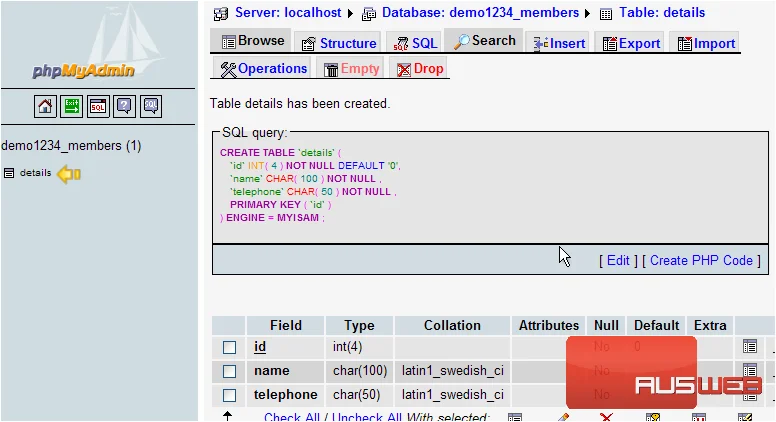Open the phpMyAdmin documentation help icon
This screenshot has width=776, height=422.
[x=124, y=106]
